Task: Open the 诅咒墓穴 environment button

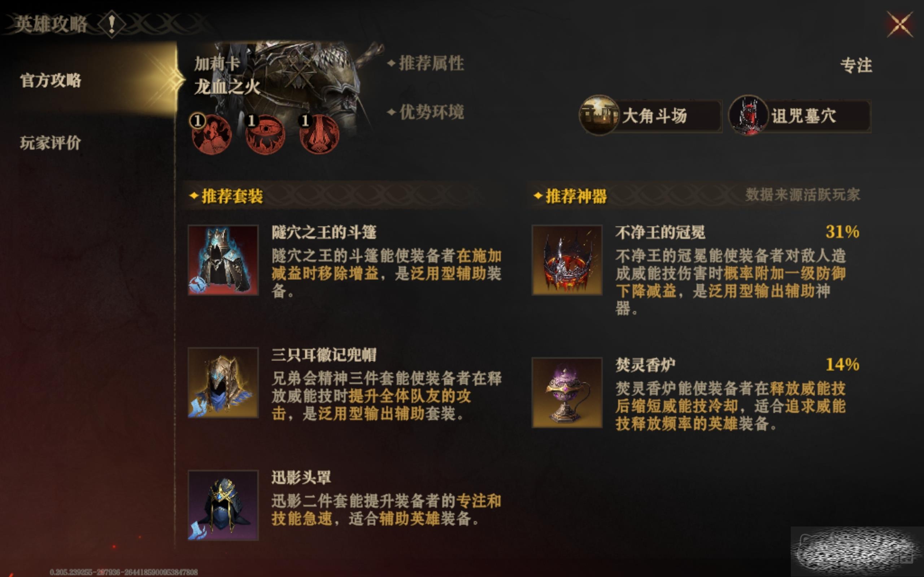Action: 799,116
